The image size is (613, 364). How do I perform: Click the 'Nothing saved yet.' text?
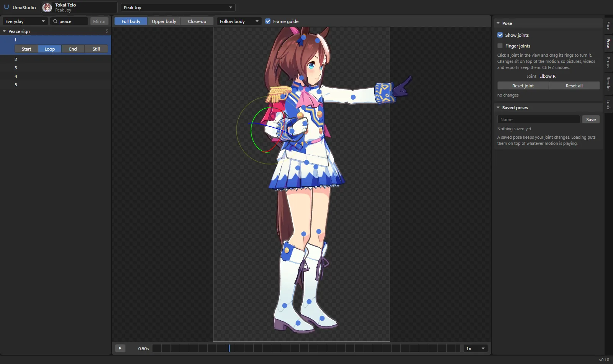515,129
